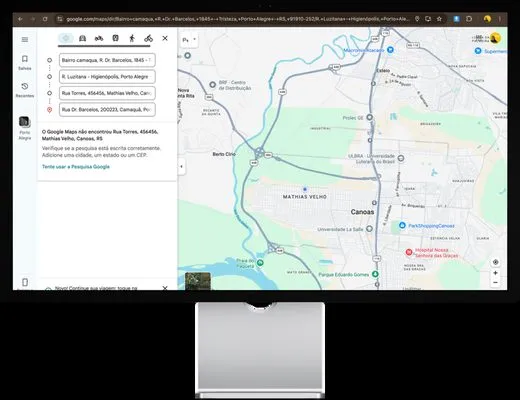520x400 pixels.
Task: Open the Recentes history panel
Action: coord(25,90)
